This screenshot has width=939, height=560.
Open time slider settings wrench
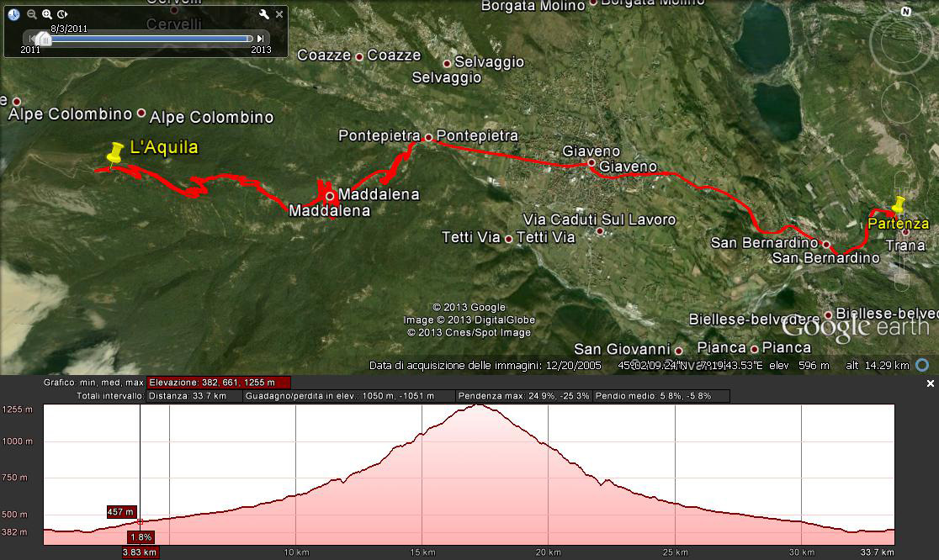[x=263, y=14]
